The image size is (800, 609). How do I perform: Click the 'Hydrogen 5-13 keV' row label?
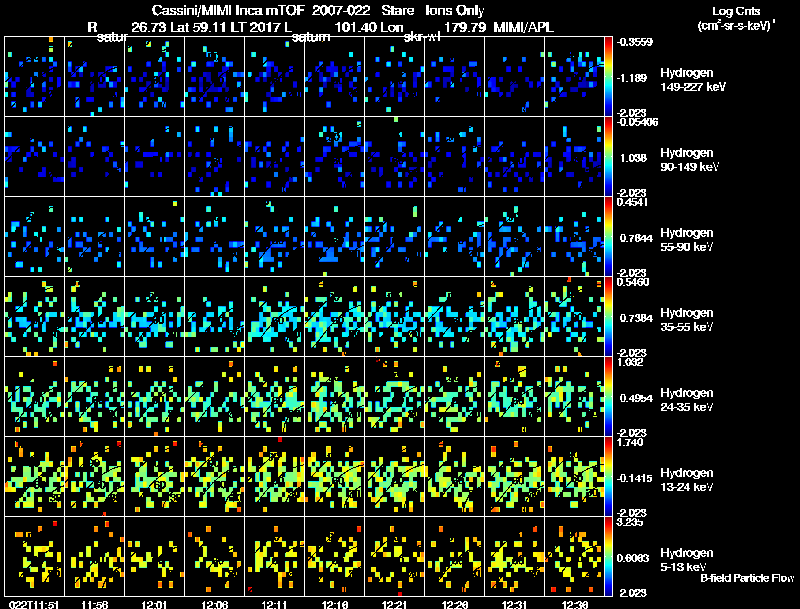tap(687, 560)
